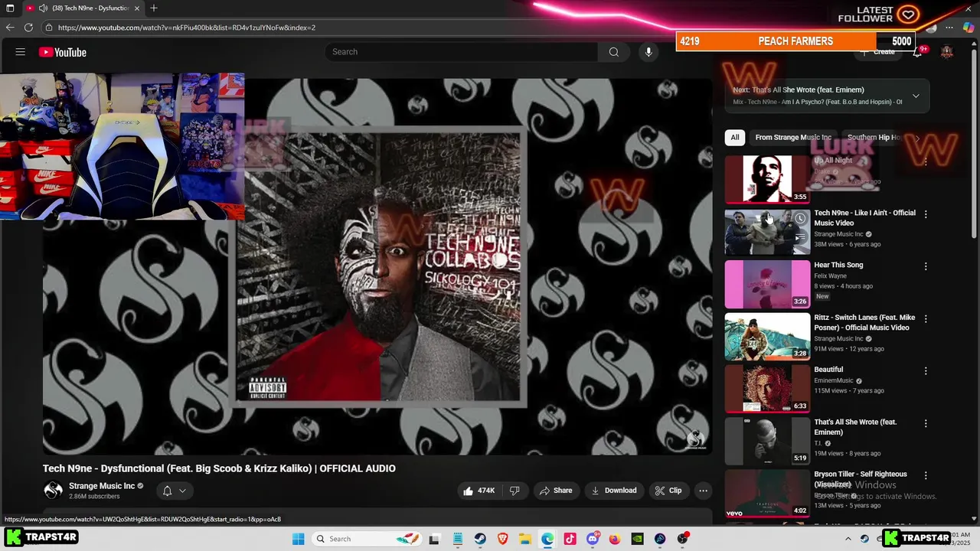Image resolution: width=980 pixels, height=551 pixels.
Task: View site information lock icon
Action: 49,28
